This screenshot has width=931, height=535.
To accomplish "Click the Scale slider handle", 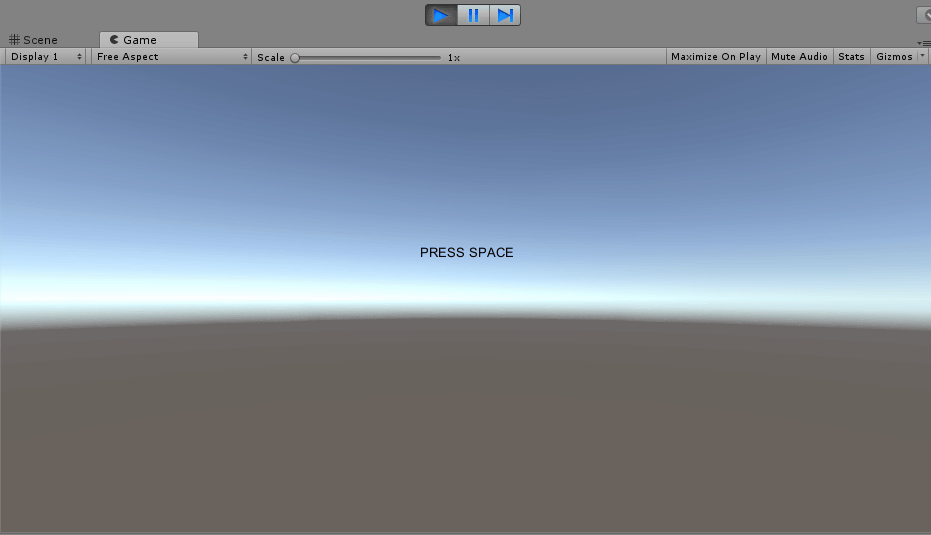I will click(x=295, y=58).
